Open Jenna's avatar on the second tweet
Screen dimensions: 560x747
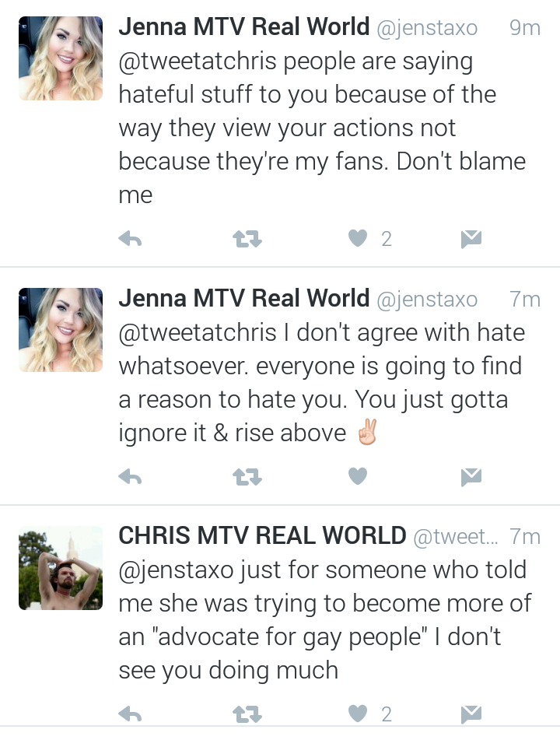[61, 330]
